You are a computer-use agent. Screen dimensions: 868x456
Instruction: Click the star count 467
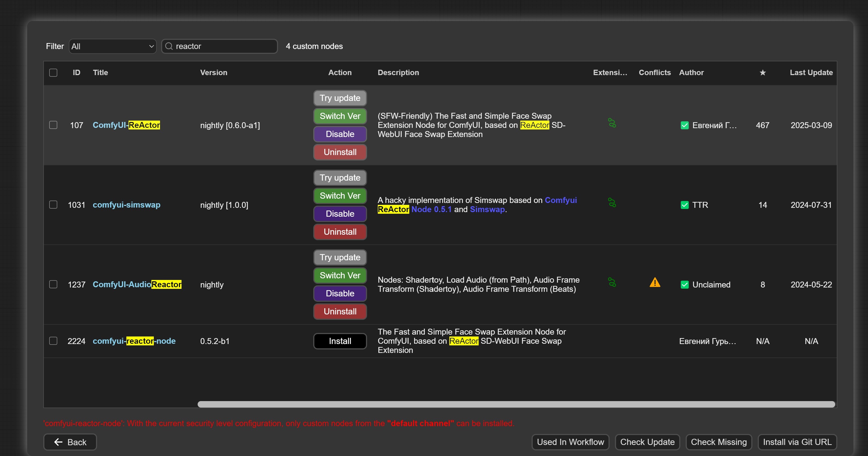coord(762,125)
